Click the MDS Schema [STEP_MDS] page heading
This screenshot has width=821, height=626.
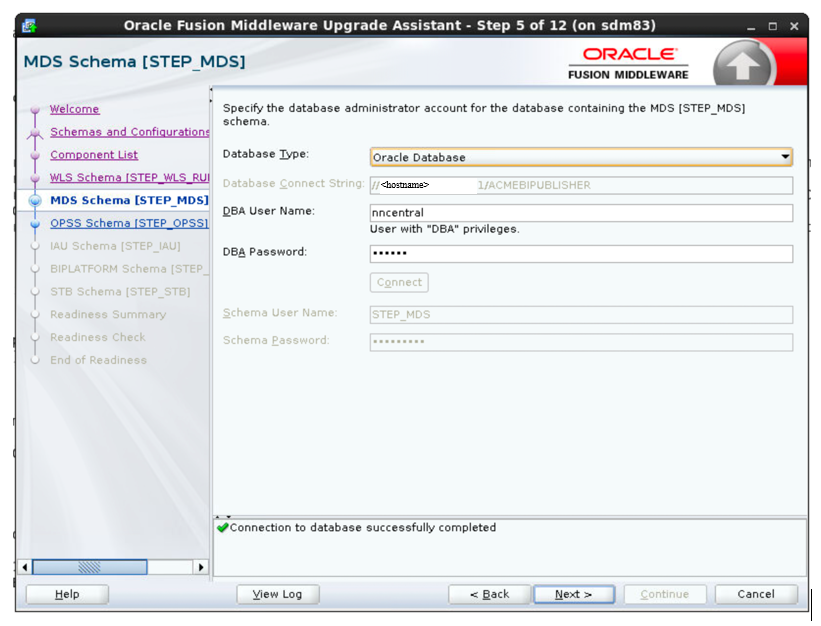coord(135,62)
